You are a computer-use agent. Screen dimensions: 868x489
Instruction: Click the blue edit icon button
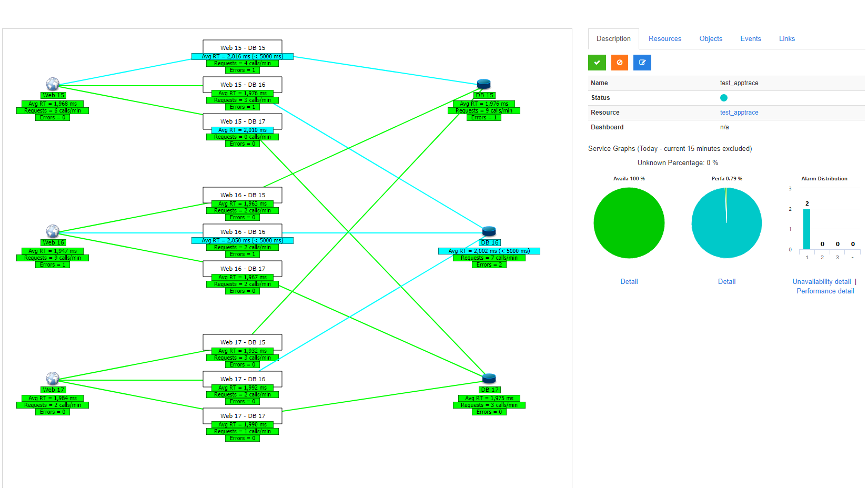[x=642, y=63]
